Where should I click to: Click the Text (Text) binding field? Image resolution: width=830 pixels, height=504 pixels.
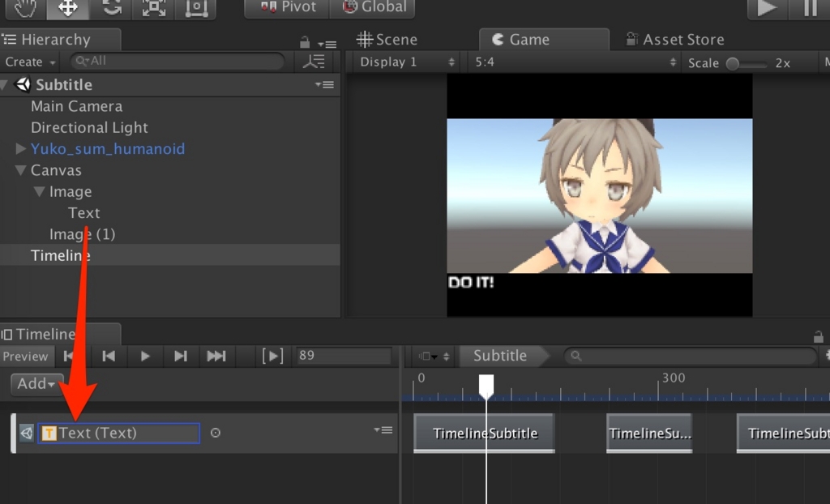(x=118, y=433)
